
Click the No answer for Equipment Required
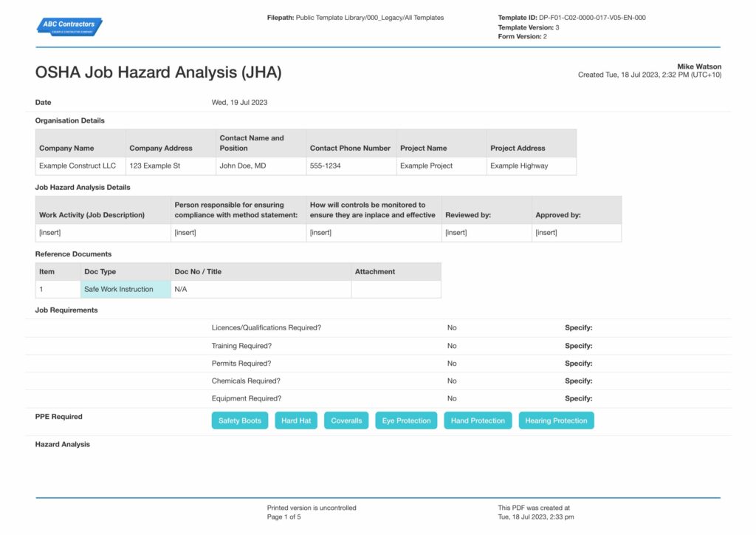click(x=452, y=398)
